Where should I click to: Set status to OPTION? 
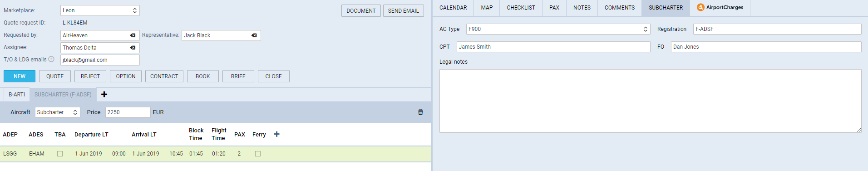pyautogui.click(x=126, y=76)
